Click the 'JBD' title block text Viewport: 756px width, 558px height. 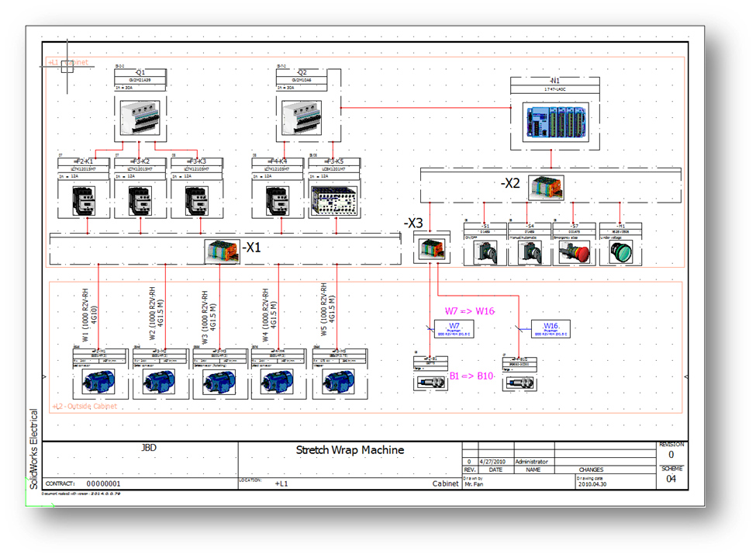pyautogui.click(x=149, y=448)
